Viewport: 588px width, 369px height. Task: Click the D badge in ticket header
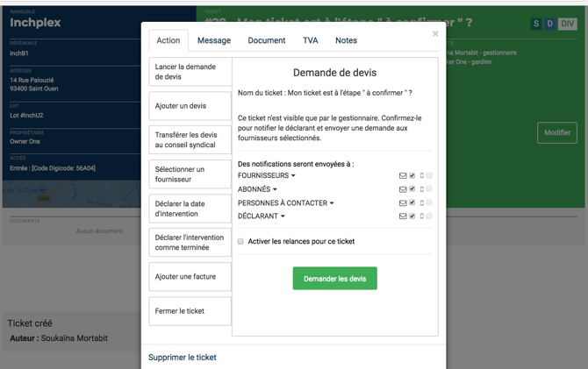550,24
